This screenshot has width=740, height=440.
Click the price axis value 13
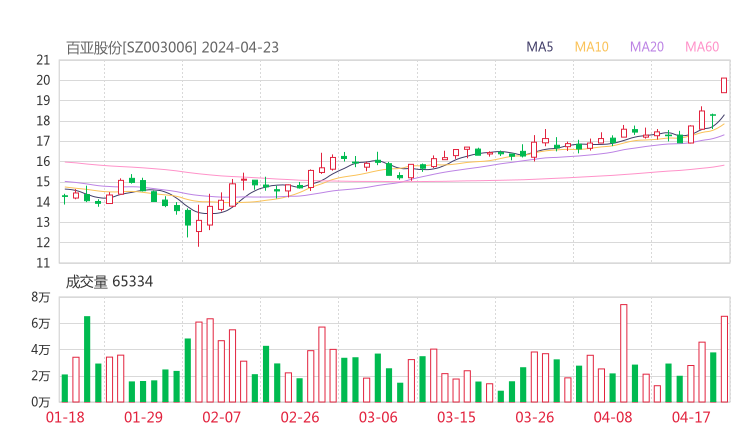click(43, 222)
